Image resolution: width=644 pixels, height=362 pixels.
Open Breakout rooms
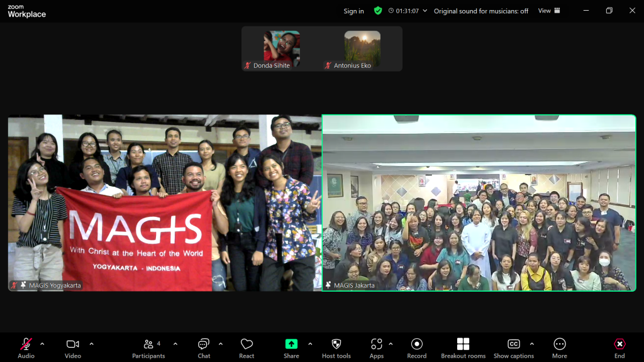463,348
